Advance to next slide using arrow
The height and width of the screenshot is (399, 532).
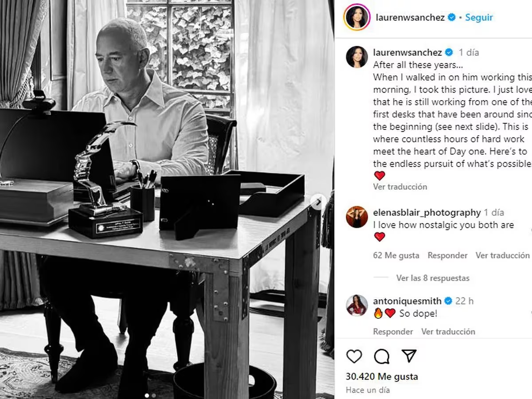point(318,203)
